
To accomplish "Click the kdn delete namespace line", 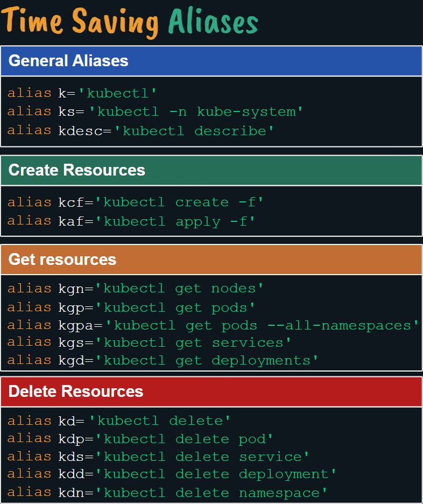I will (167, 493).
